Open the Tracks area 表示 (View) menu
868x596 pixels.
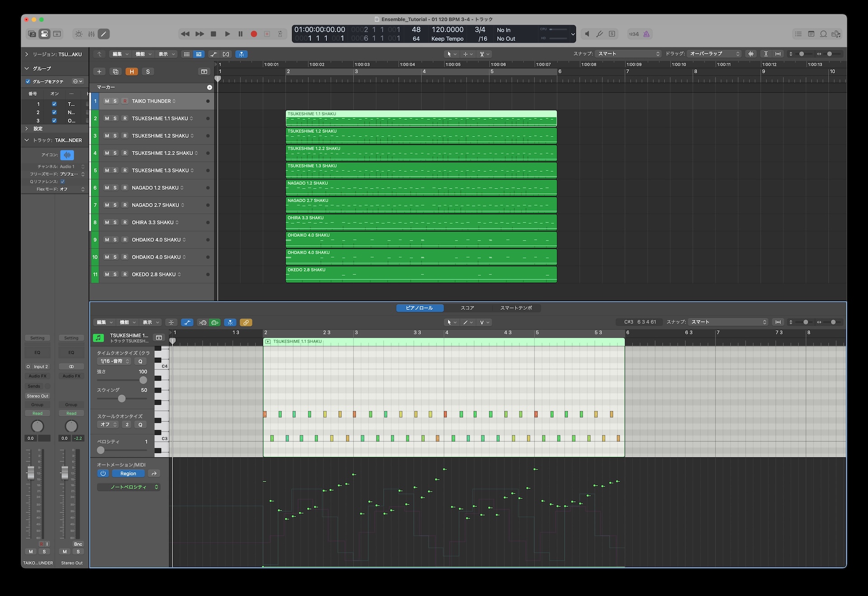(x=166, y=54)
